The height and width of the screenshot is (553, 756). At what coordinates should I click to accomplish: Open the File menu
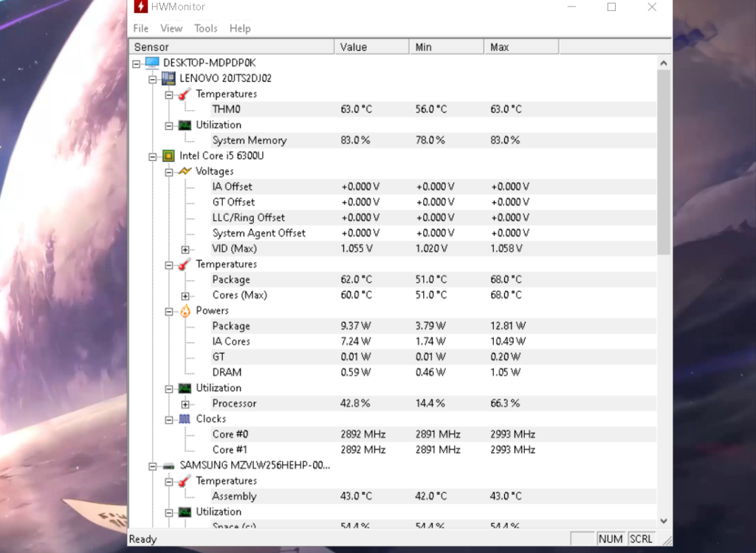pyautogui.click(x=141, y=29)
